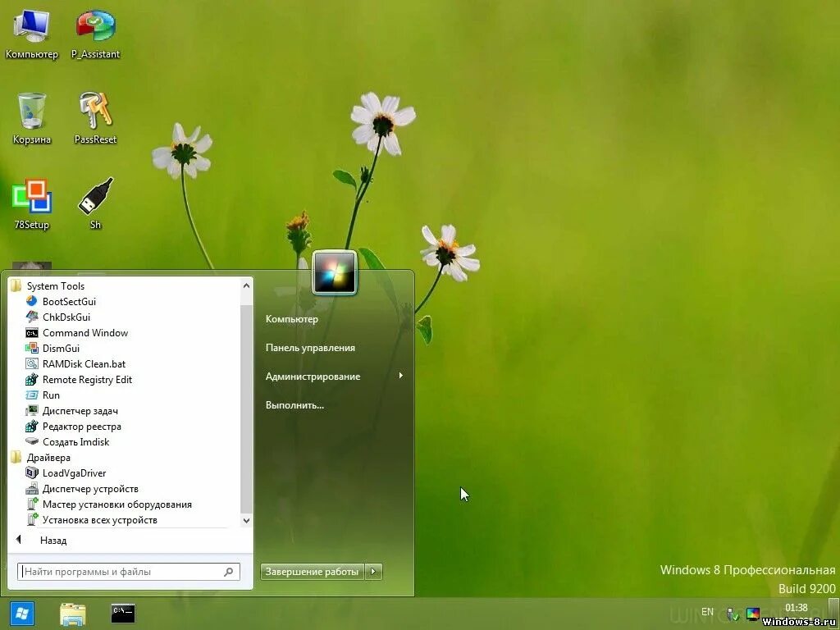
Task: Launch BootSectGui from System Tools
Action: pyautogui.click(x=69, y=301)
